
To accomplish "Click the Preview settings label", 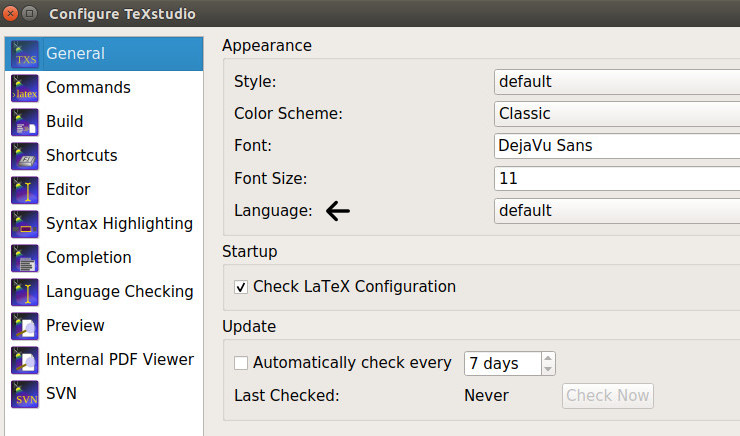I will (x=75, y=326).
